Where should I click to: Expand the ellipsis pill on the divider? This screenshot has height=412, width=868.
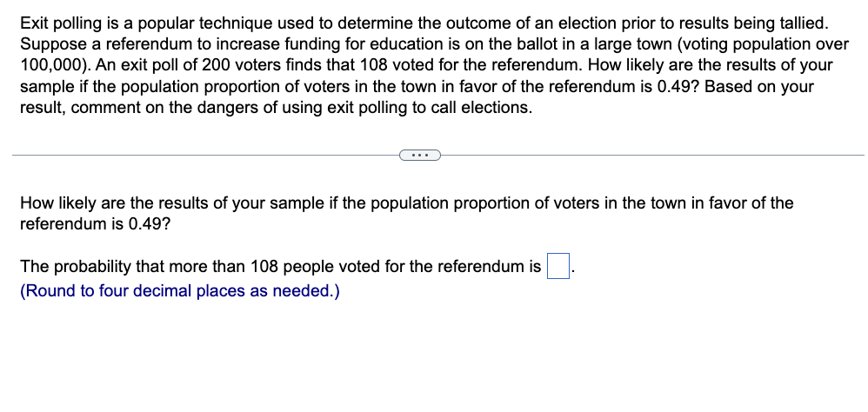tap(420, 156)
